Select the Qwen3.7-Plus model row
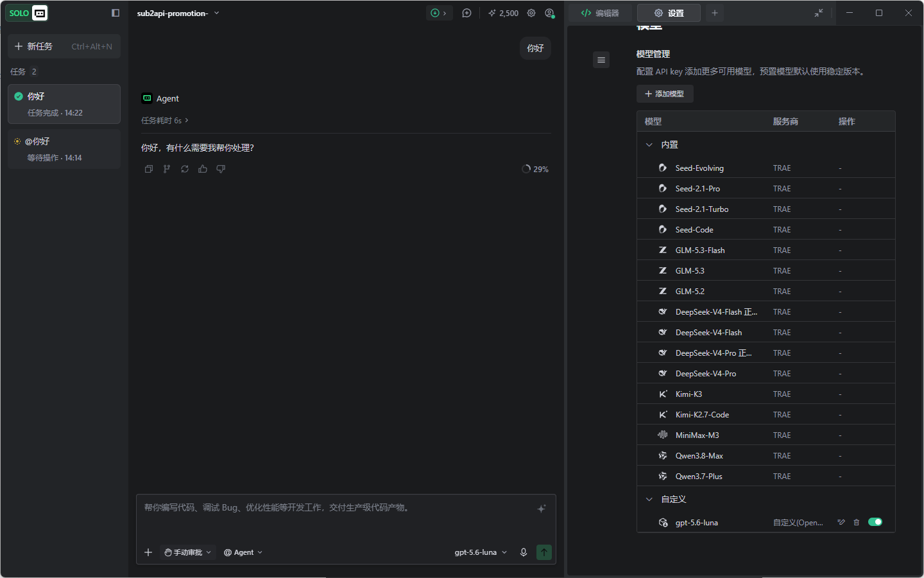 [x=766, y=476]
